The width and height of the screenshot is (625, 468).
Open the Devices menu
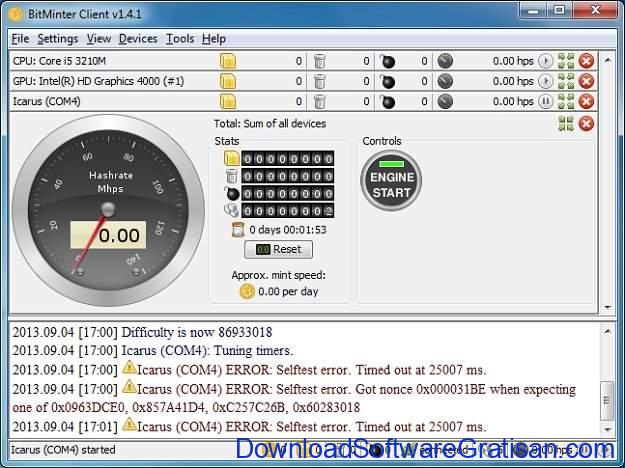pyautogui.click(x=138, y=39)
